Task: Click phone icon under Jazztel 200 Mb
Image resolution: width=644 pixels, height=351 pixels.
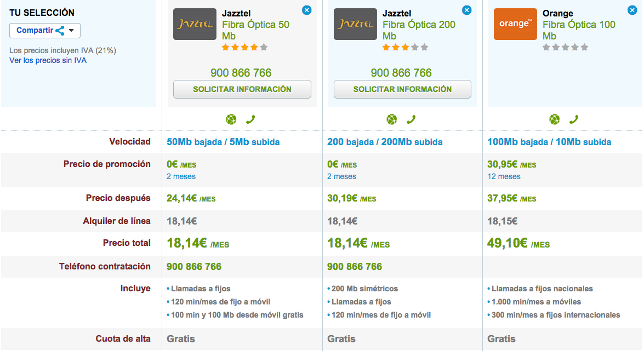Action: pos(411,119)
